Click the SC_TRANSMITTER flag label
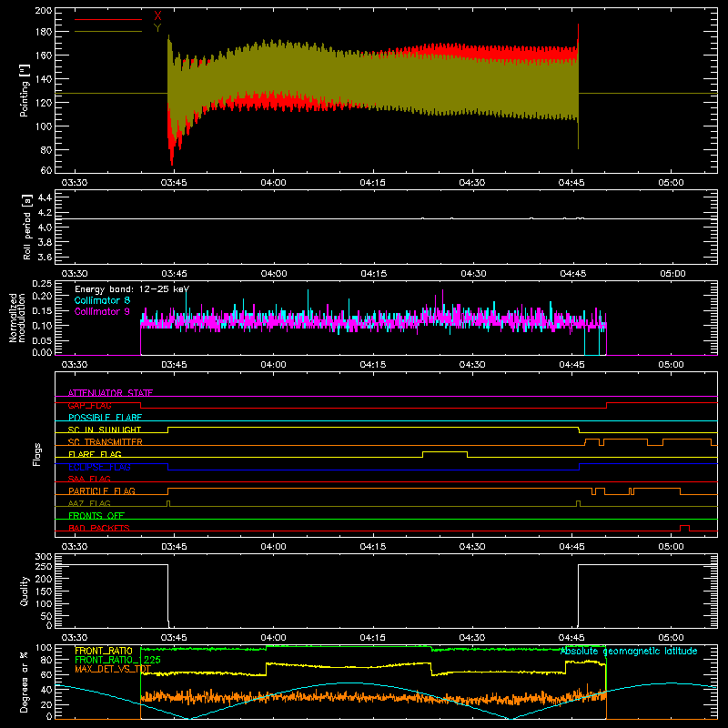Image resolution: width=728 pixels, height=728 pixels. click(x=106, y=442)
